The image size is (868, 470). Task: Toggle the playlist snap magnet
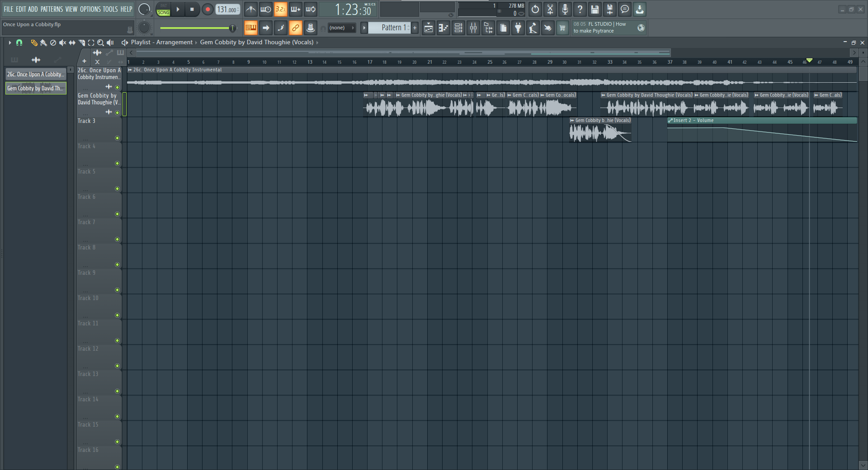tap(19, 42)
